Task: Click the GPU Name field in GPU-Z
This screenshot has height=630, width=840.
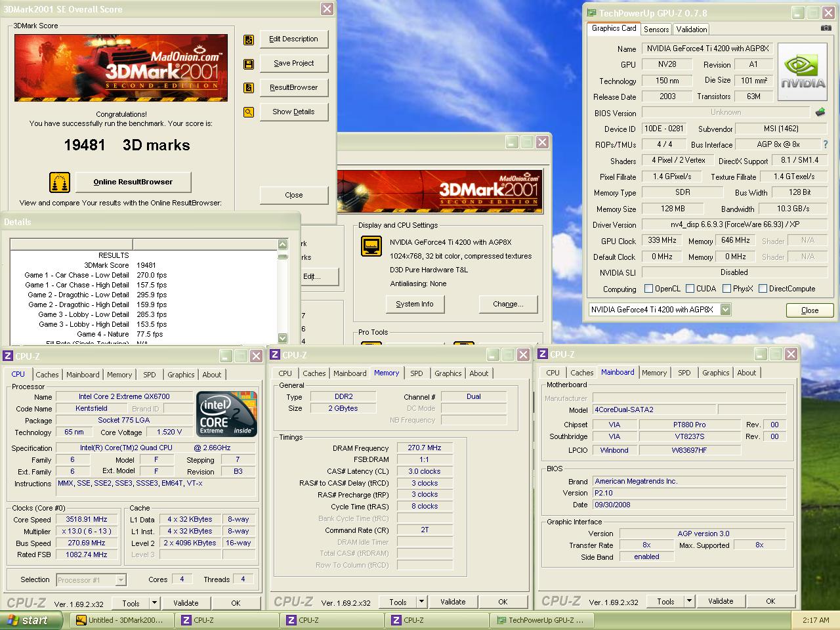Action: 708,49
